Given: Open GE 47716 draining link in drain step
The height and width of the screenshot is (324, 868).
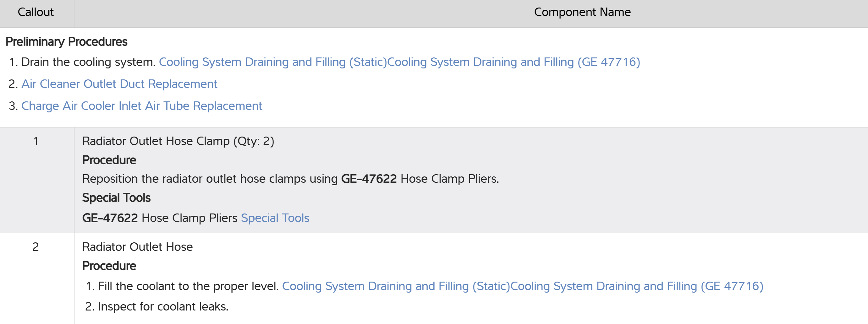Looking at the screenshot, I should coord(514,62).
